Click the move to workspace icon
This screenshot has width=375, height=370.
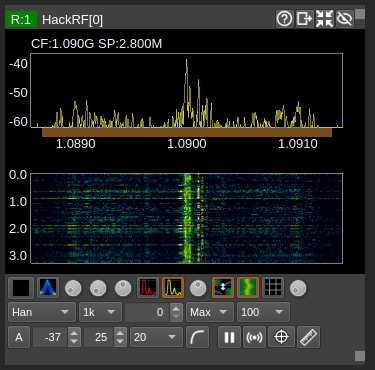(x=304, y=19)
